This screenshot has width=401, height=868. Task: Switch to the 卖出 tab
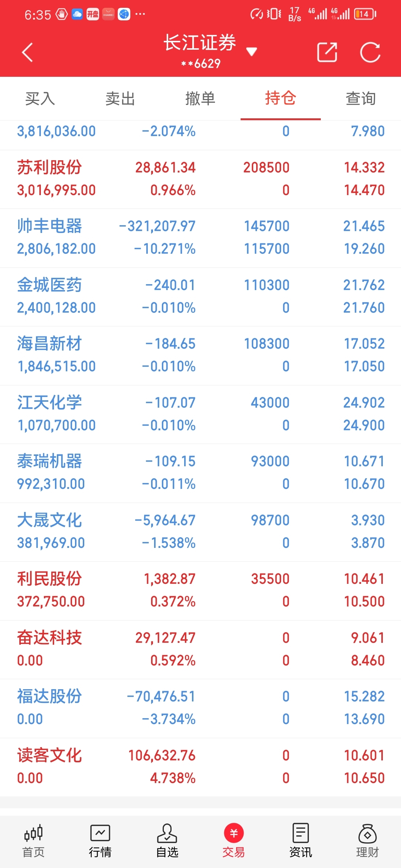pyautogui.click(x=120, y=99)
